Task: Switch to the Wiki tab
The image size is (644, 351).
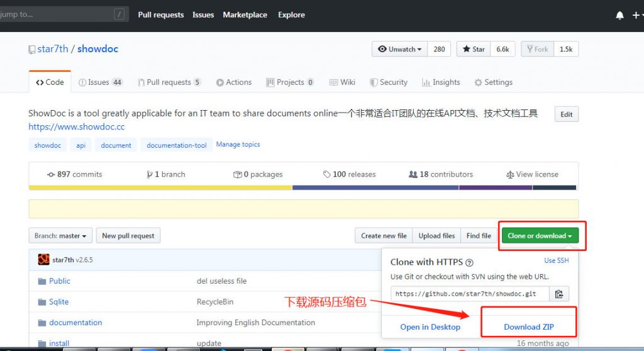Action: click(342, 82)
